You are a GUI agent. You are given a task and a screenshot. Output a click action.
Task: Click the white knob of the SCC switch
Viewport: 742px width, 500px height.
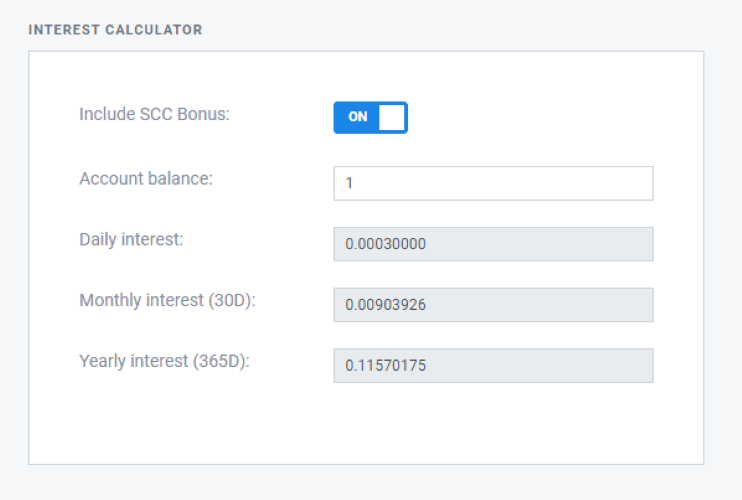point(392,117)
